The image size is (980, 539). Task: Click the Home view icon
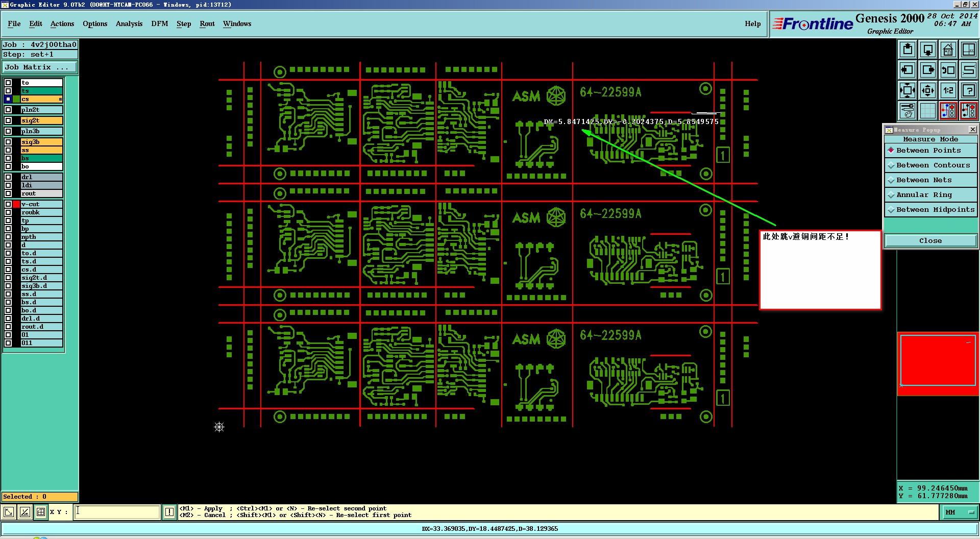click(948, 50)
